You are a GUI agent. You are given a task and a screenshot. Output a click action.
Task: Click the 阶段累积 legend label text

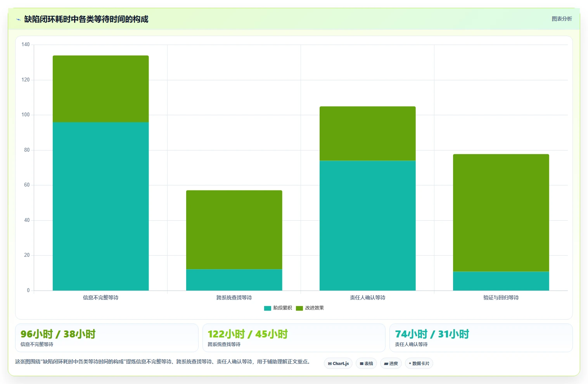tap(282, 308)
